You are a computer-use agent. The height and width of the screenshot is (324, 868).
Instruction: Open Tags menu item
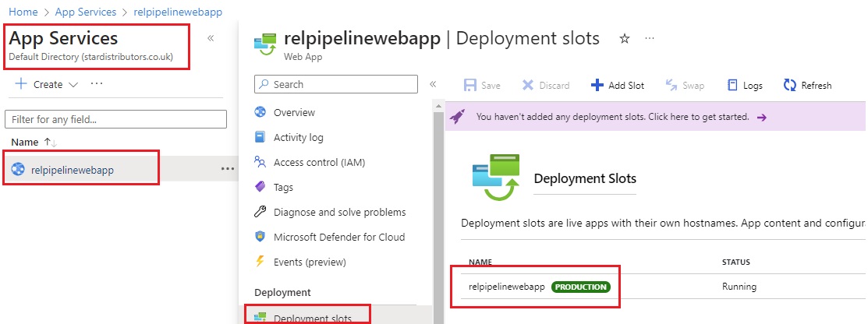tap(283, 187)
